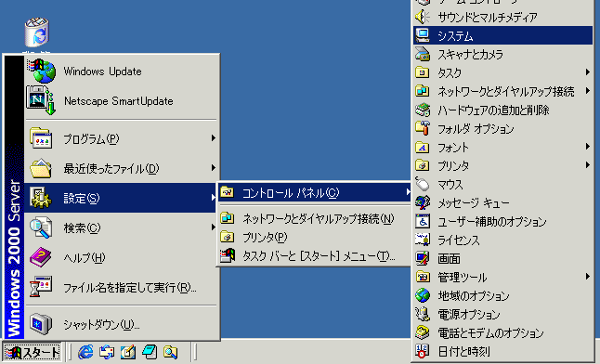The image size is (600, 364).
Task: Expand the フォント submenu arrow
Action: [x=587, y=146]
